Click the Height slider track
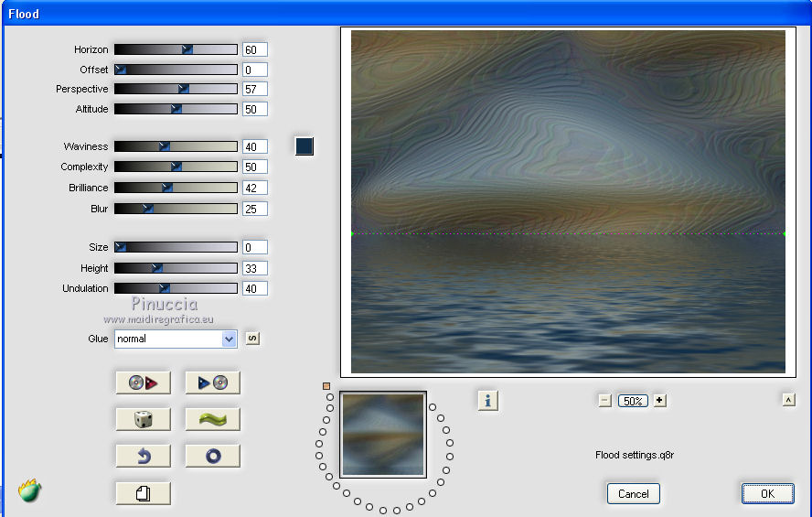The height and width of the screenshot is (517, 812). (176, 268)
